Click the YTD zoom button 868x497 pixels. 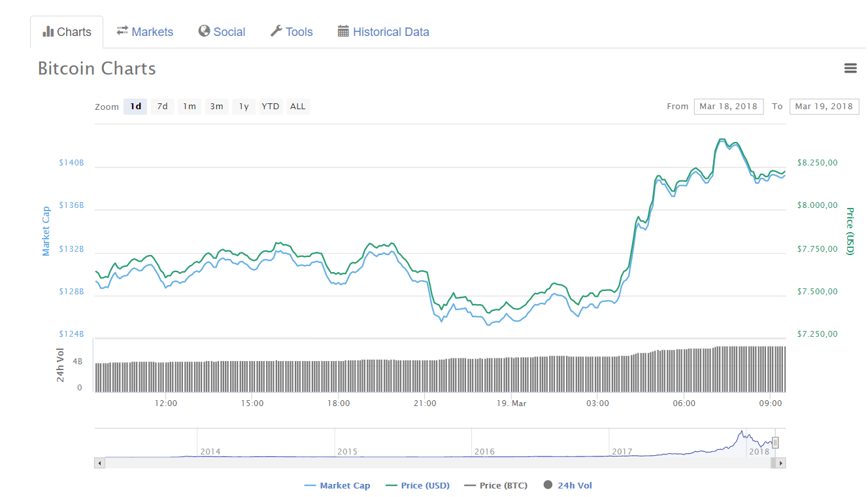point(271,107)
